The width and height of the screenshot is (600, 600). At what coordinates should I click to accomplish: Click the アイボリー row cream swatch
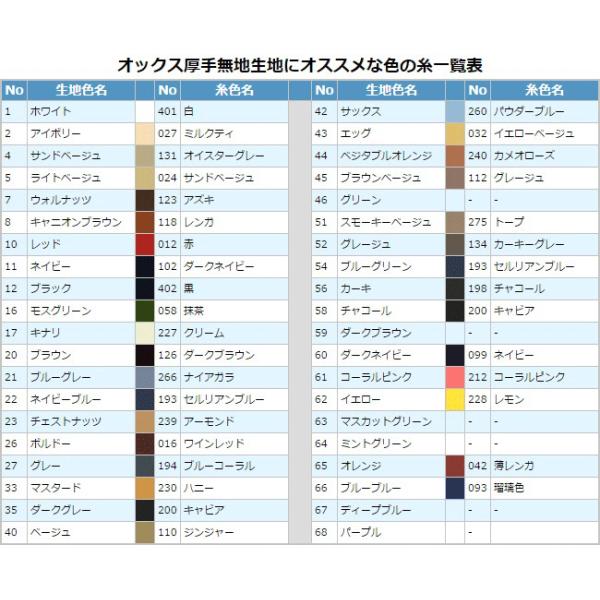(145, 133)
